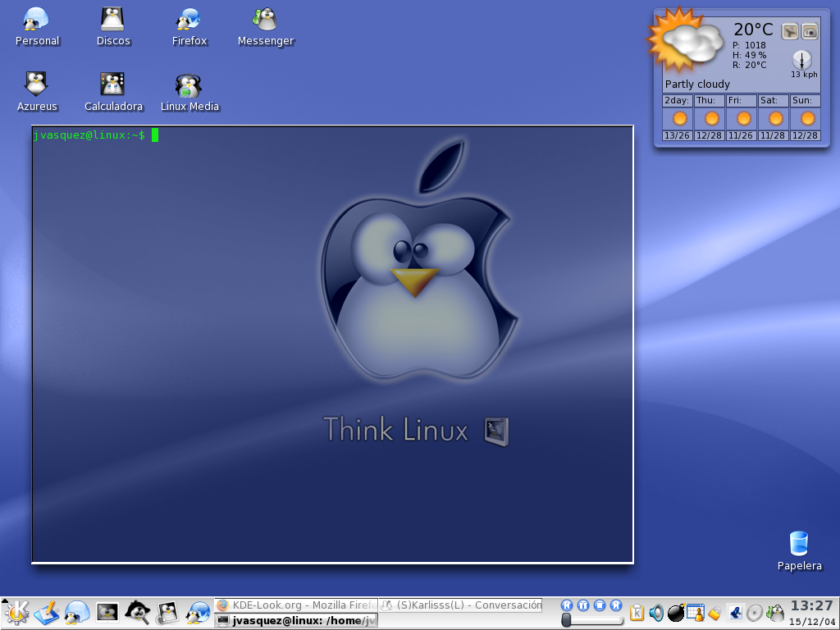The width and height of the screenshot is (840, 630).
Task: Click the Partly cloudy condition text
Action: pos(697,84)
